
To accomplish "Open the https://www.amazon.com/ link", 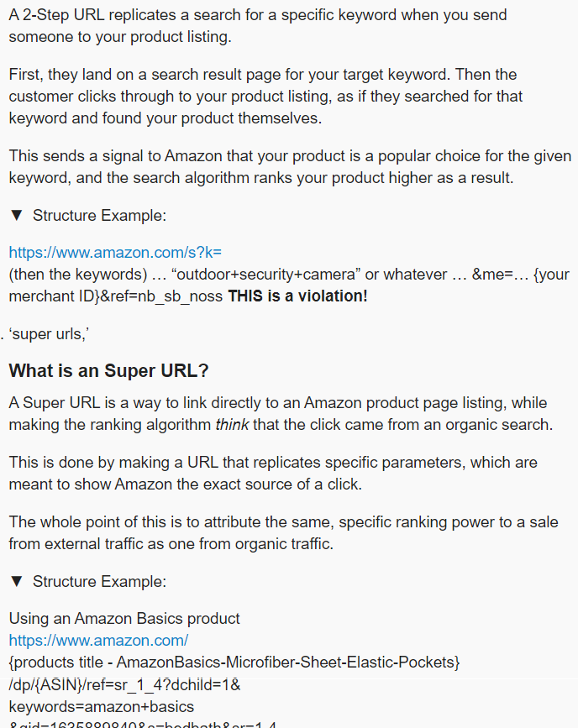I will (98, 640).
